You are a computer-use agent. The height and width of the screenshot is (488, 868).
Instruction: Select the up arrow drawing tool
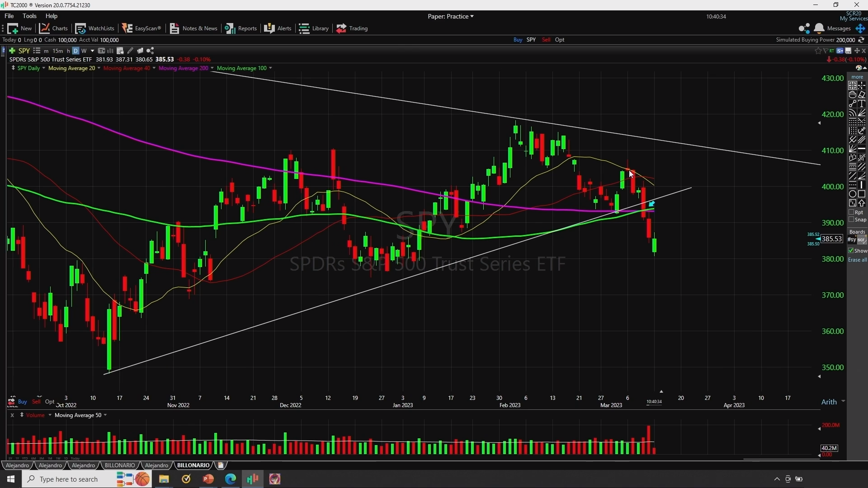tap(862, 203)
